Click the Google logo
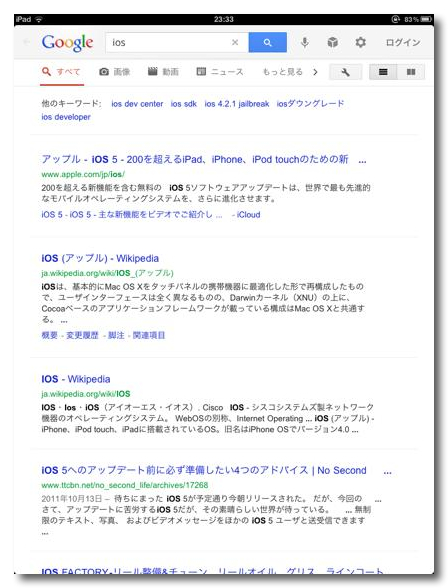Viewport: 448px width, 588px height. click(67, 43)
